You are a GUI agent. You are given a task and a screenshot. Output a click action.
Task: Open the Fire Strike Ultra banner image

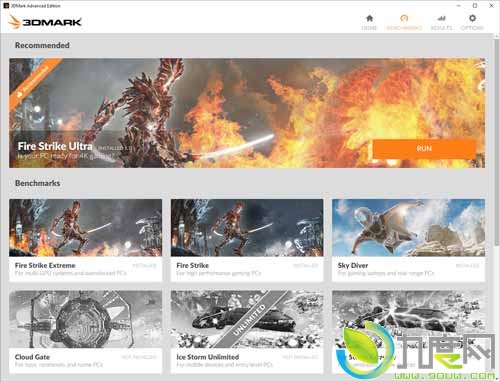(x=247, y=113)
